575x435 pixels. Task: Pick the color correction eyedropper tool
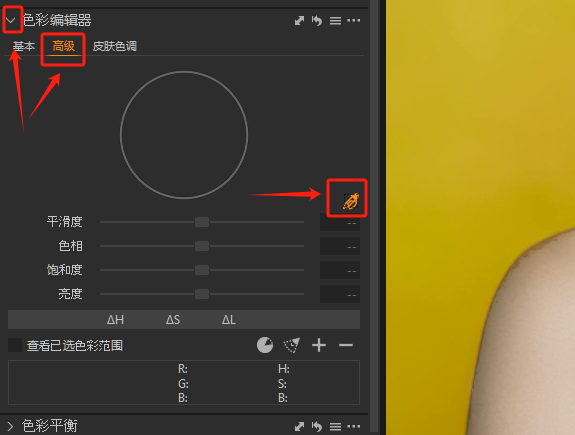(x=351, y=201)
